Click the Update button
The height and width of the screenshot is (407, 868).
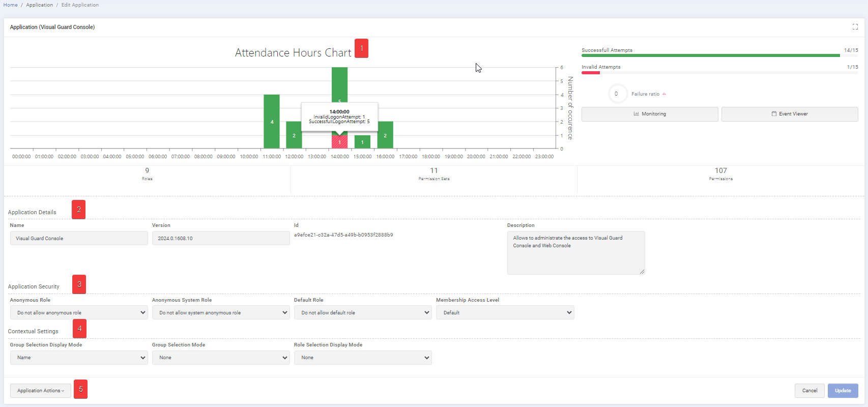[x=843, y=391]
